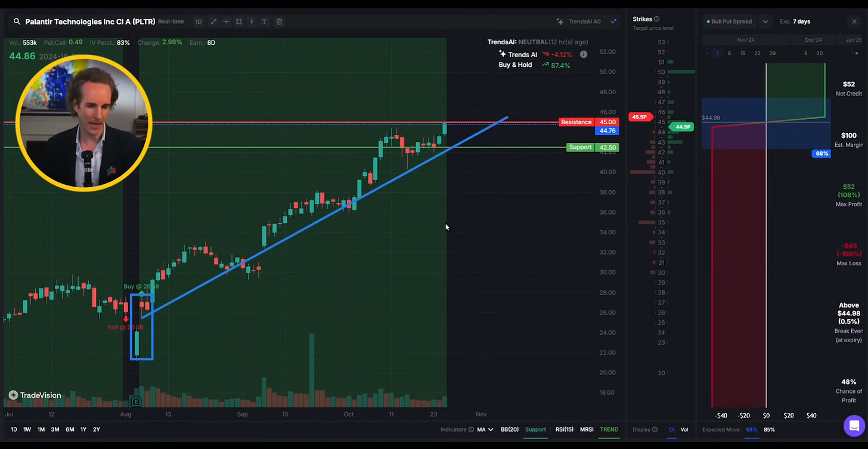868x449 pixels.
Task: Open the strategy dropdown chevron
Action: (x=765, y=21)
